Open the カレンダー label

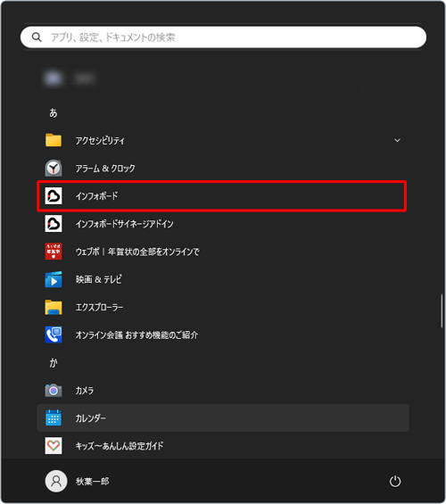(x=91, y=418)
